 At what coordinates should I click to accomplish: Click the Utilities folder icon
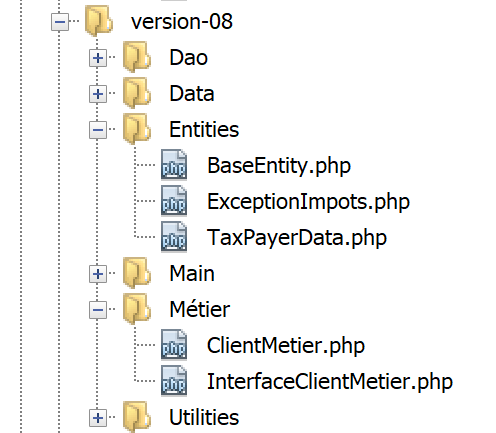[137, 417]
